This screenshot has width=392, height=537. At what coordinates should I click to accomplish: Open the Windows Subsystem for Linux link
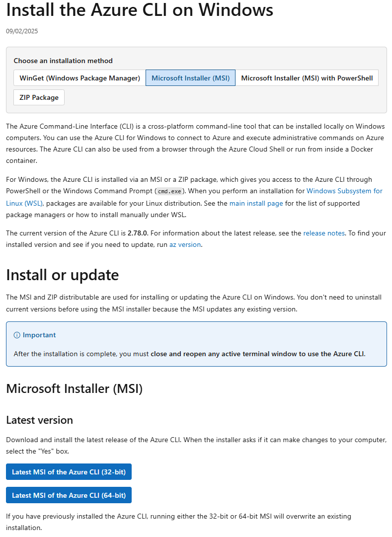344,191
